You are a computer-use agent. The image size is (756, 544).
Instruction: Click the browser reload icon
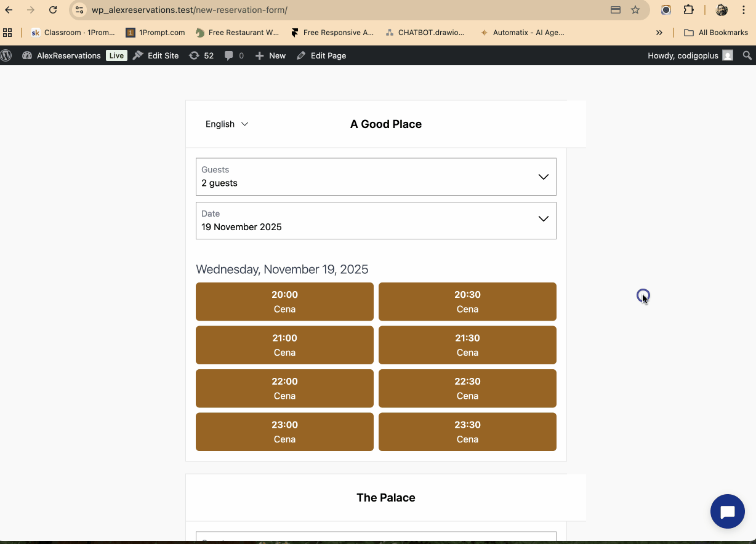(53, 10)
